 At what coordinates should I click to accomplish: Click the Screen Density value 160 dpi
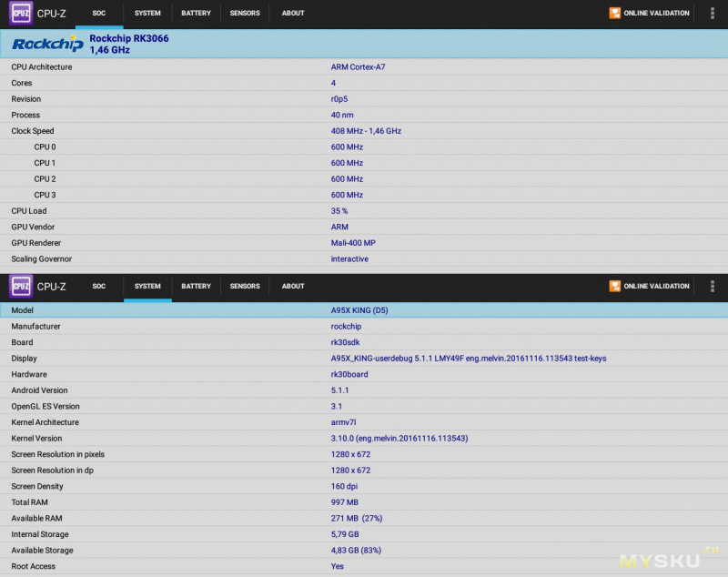[x=344, y=487]
